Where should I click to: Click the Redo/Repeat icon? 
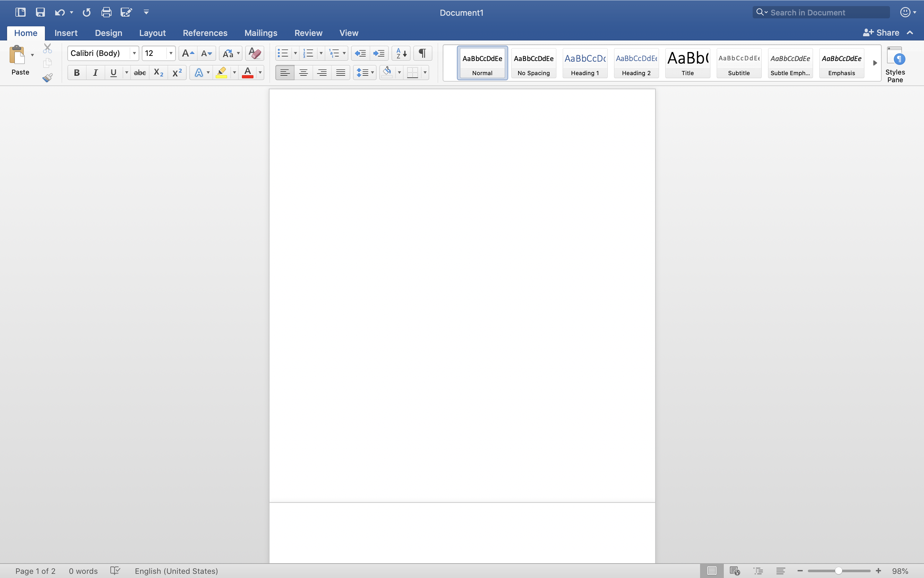point(87,12)
